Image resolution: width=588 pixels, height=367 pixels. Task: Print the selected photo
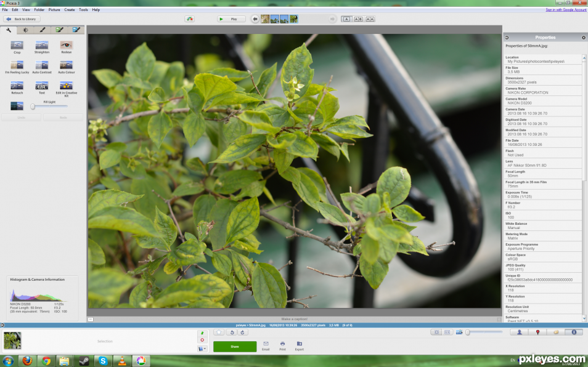282,345
